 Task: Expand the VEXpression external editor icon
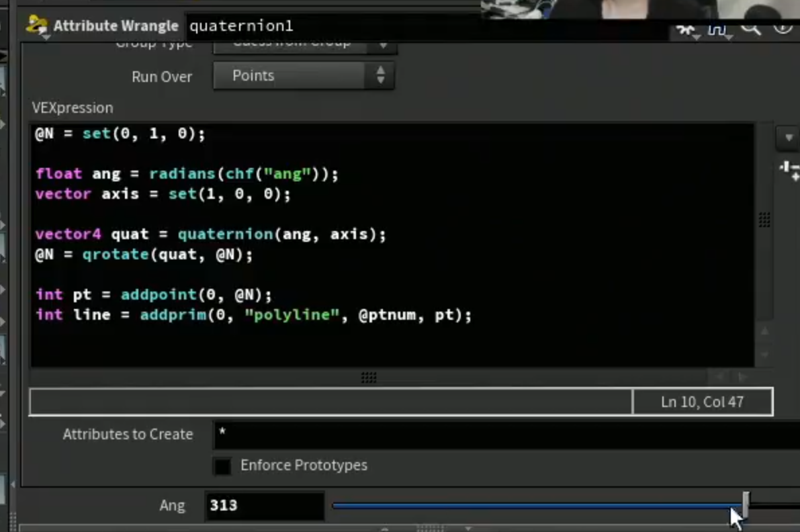click(x=790, y=170)
